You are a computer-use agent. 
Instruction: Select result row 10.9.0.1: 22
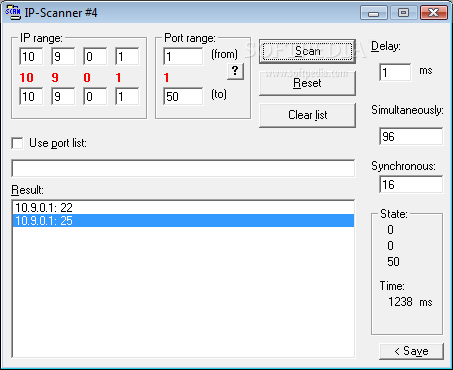coord(183,208)
